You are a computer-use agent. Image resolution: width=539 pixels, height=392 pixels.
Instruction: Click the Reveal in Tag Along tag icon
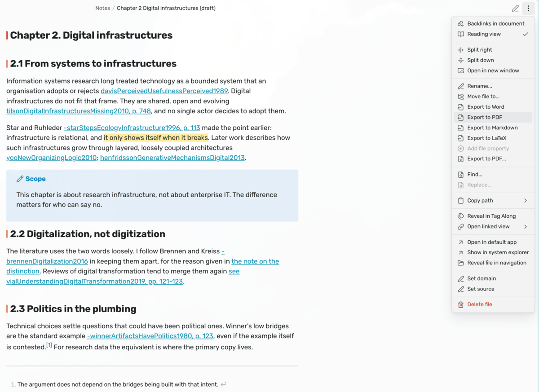tap(460, 216)
